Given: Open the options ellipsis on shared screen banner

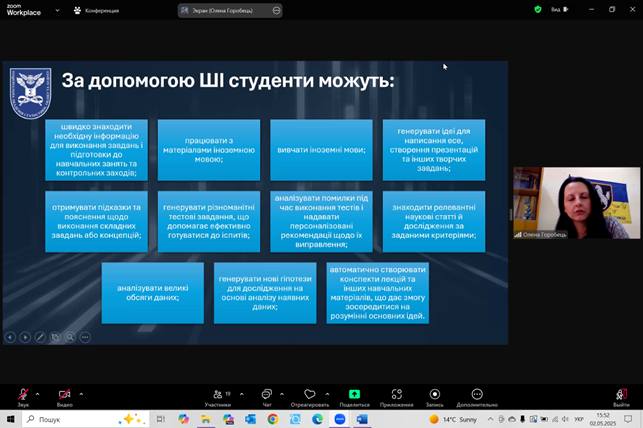Looking at the screenshot, I should (276, 10).
